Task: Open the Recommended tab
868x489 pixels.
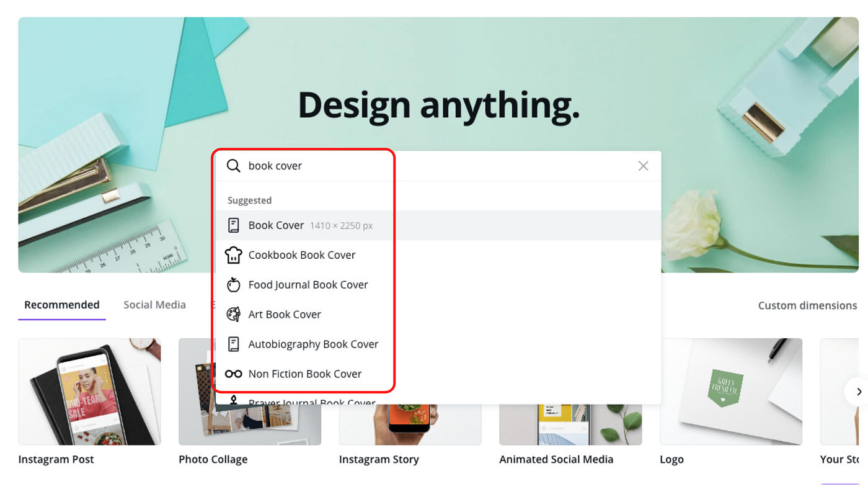Action: click(62, 305)
